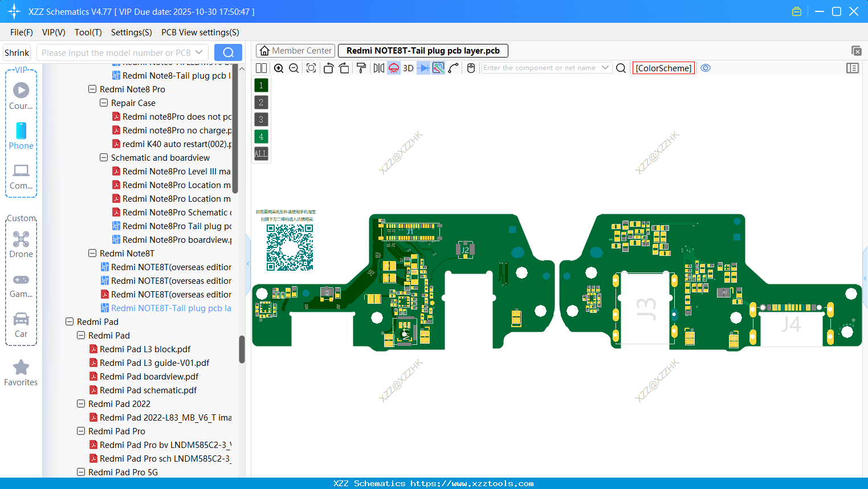
Task: Click the zoom out magnifier tool
Action: click(294, 68)
